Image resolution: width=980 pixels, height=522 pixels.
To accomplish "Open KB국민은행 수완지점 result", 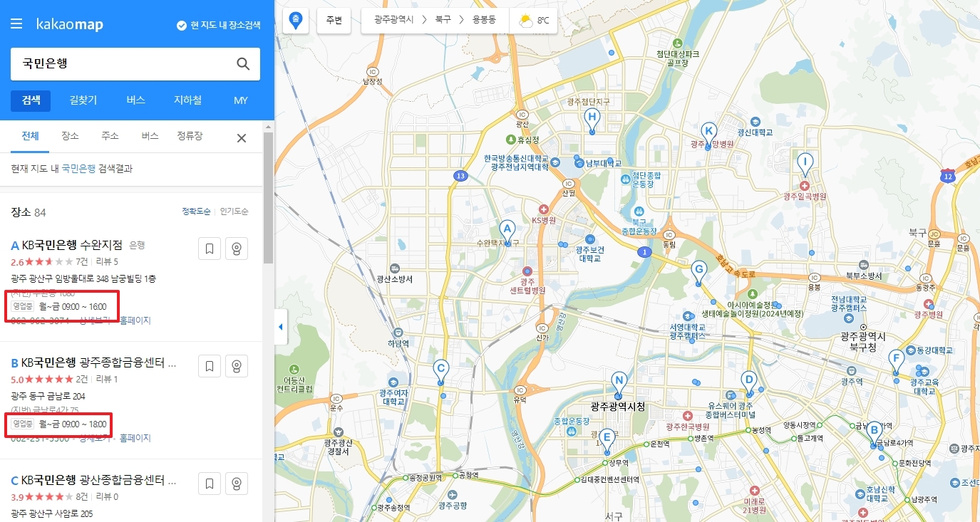I will (72, 246).
